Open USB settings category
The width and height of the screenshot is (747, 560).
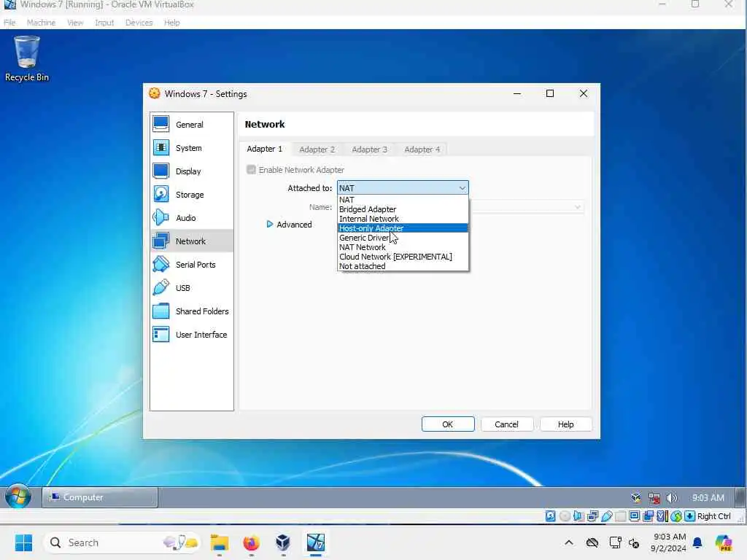pos(192,287)
